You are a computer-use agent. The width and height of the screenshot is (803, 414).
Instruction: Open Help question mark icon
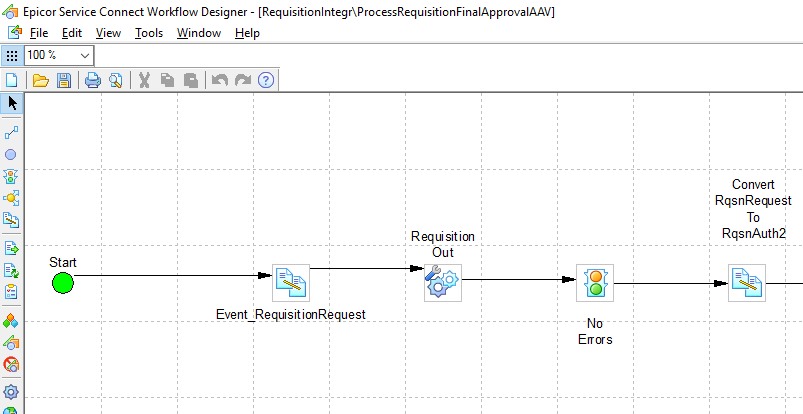(266, 80)
